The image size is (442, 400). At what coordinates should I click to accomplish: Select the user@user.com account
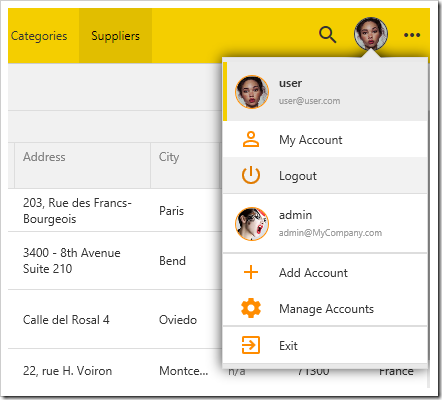(325, 92)
